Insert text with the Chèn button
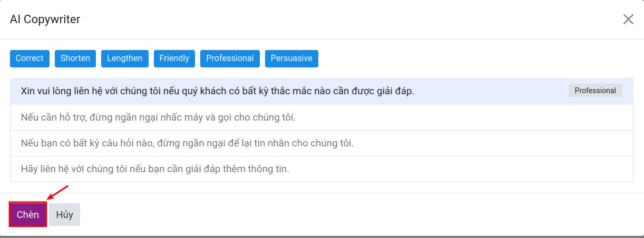 point(28,215)
